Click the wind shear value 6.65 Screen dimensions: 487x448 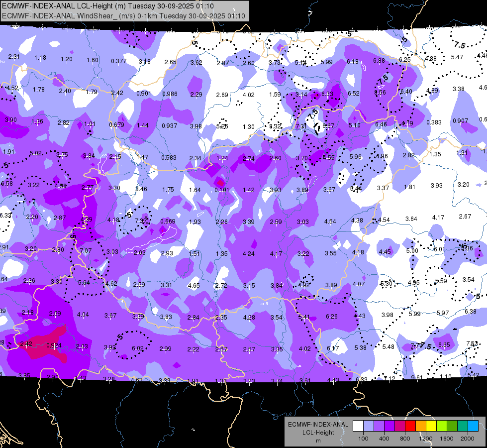coord(444,344)
